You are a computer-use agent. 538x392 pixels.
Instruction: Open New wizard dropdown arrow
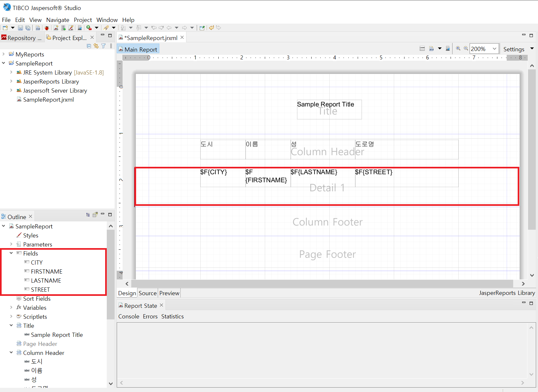point(13,28)
